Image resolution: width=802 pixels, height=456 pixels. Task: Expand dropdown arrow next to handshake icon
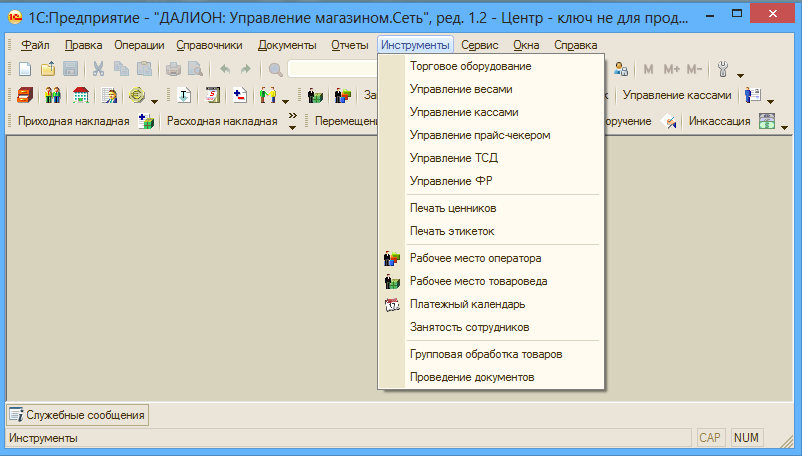pos(285,102)
